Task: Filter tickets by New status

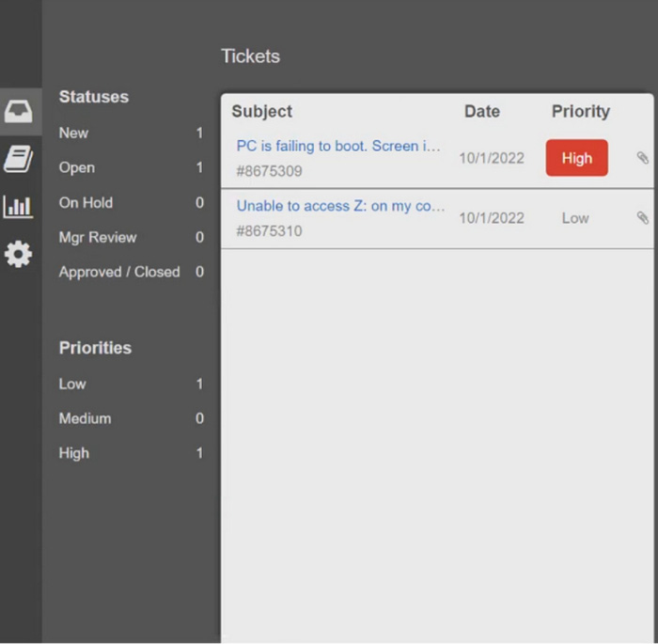Action: [132, 134]
